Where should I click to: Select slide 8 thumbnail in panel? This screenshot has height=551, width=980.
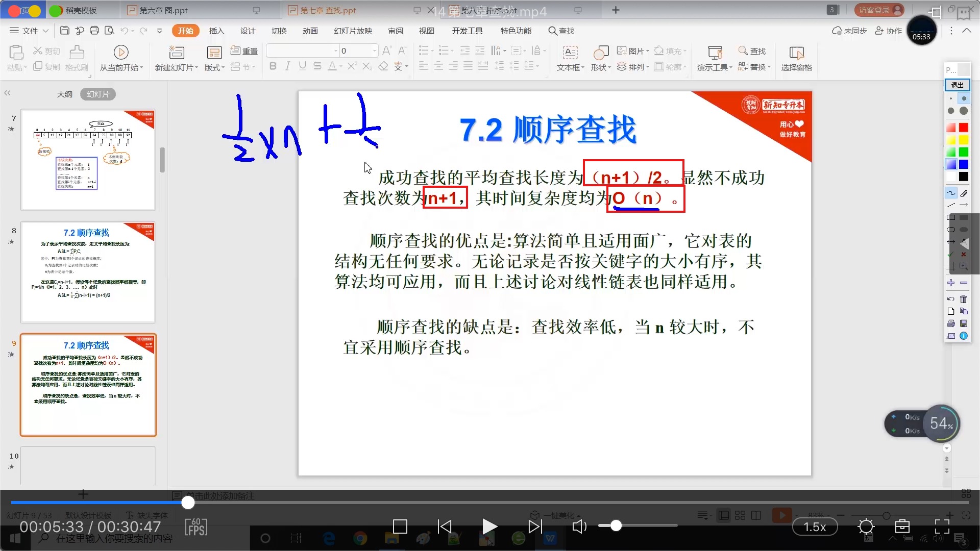point(88,272)
